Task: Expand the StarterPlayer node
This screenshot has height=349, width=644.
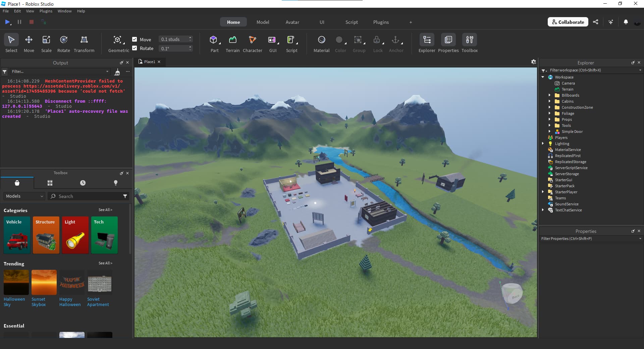Action: point(543,192)
